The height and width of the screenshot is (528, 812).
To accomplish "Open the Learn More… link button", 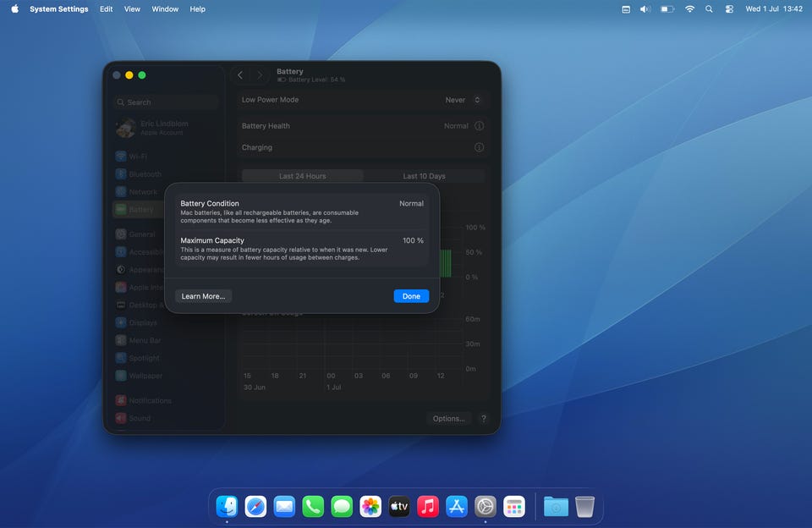I will click(203, 296).
